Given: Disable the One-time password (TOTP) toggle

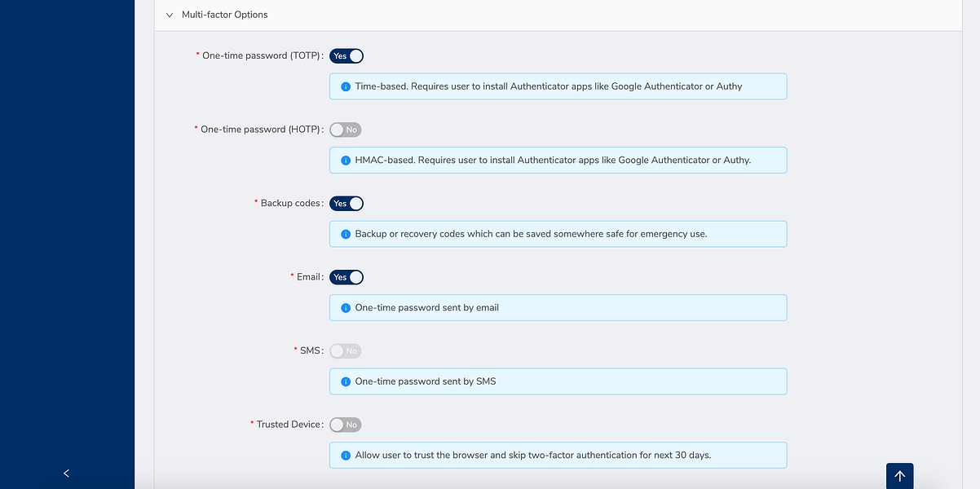Looking at the screenshot, I should (x=347, y=56).
